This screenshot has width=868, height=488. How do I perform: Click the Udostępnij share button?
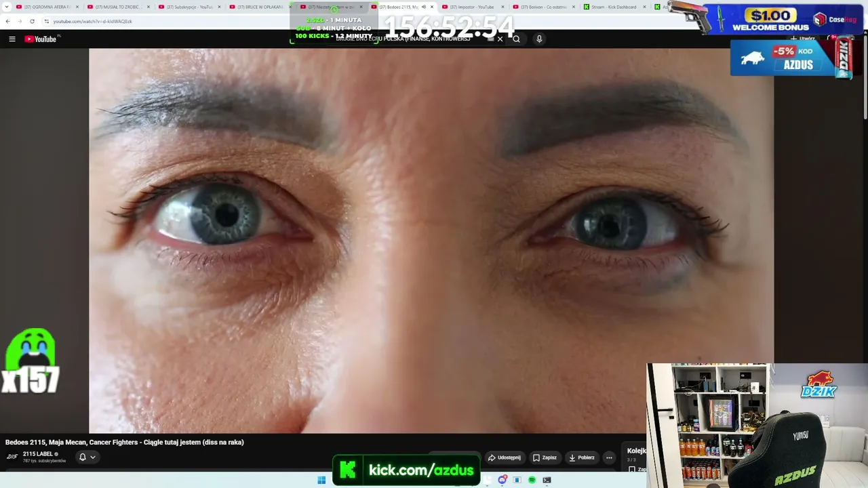tap(505, 457)
